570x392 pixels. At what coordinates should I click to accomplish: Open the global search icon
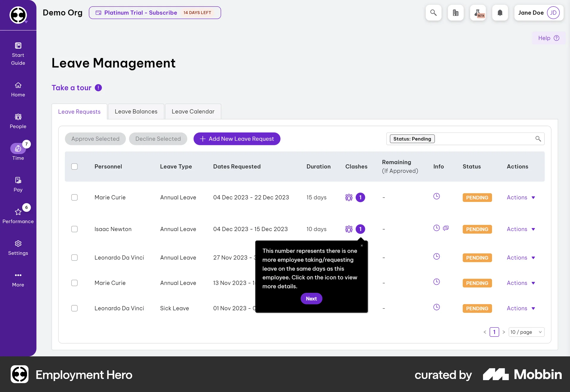point(433,13)
